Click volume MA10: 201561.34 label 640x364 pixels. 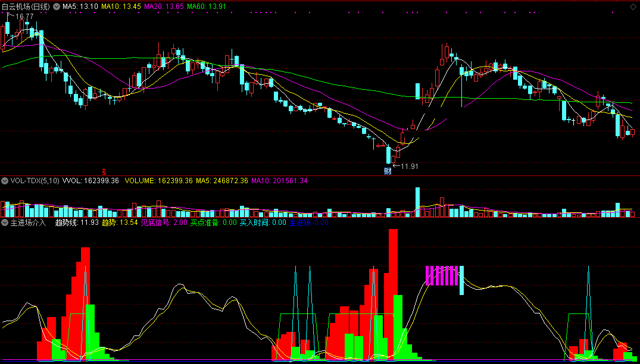(280, 180)
